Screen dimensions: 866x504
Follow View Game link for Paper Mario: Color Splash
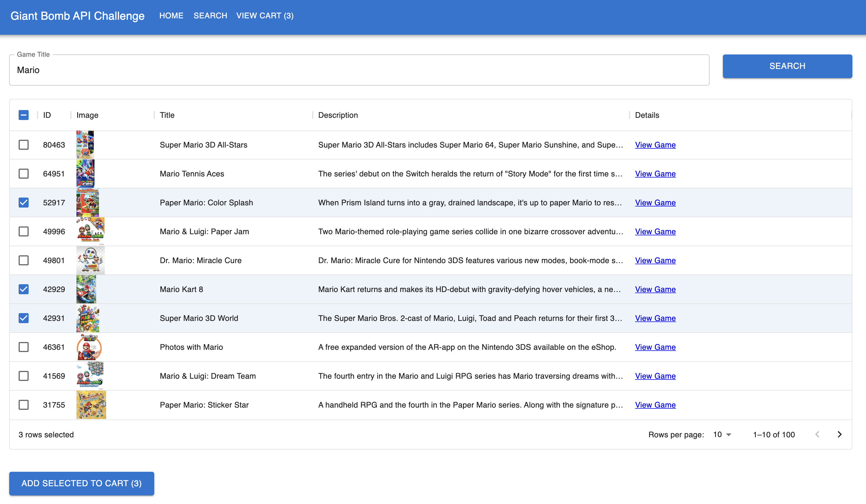(655, 202)
